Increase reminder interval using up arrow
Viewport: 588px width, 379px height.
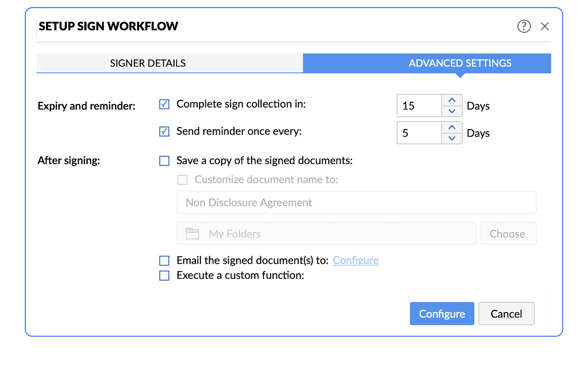click(452, 127)
